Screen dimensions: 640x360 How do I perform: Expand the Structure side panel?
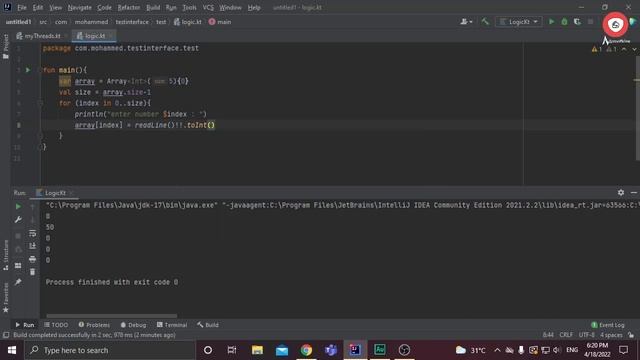pyautogui.click(x=6, y=255)
